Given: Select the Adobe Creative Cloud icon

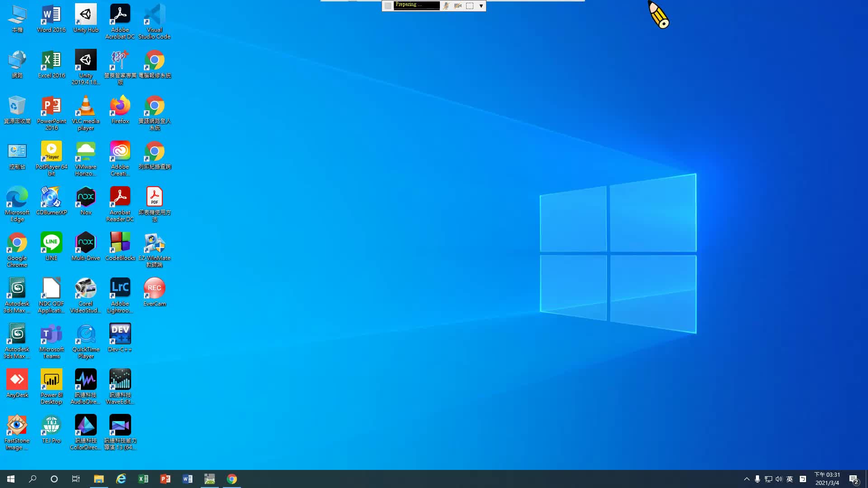Looking at the screenshot, I should 120,159.
